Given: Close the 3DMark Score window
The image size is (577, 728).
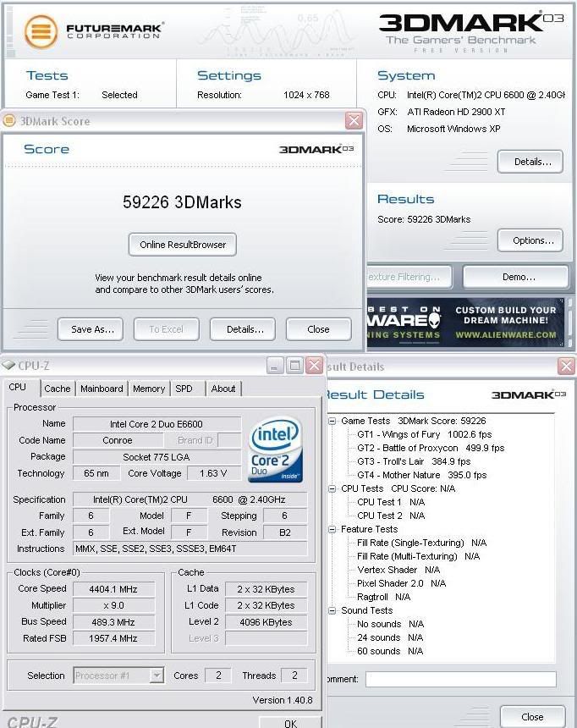Looking at the screenshot, I should click(354, 121).
